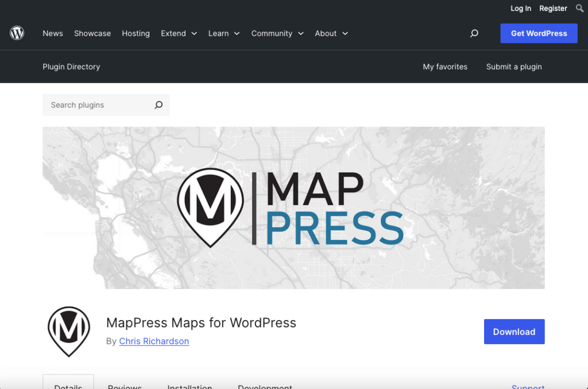The height and width of the screenshot is (389, 588).
Task: Click the magnifier icon next to Register
Action: pyautogui.click(x=579, y=8)
